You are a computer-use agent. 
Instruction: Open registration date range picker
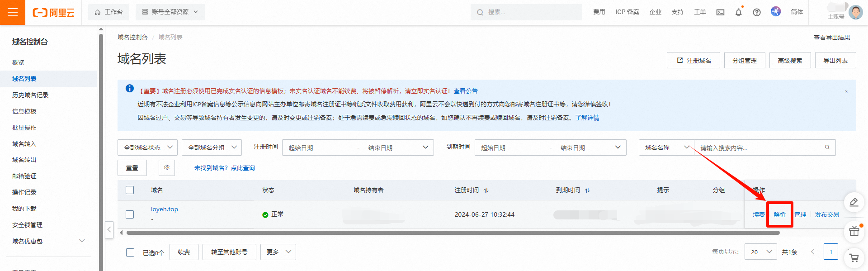pyautogui.click(x=358, y=147)
